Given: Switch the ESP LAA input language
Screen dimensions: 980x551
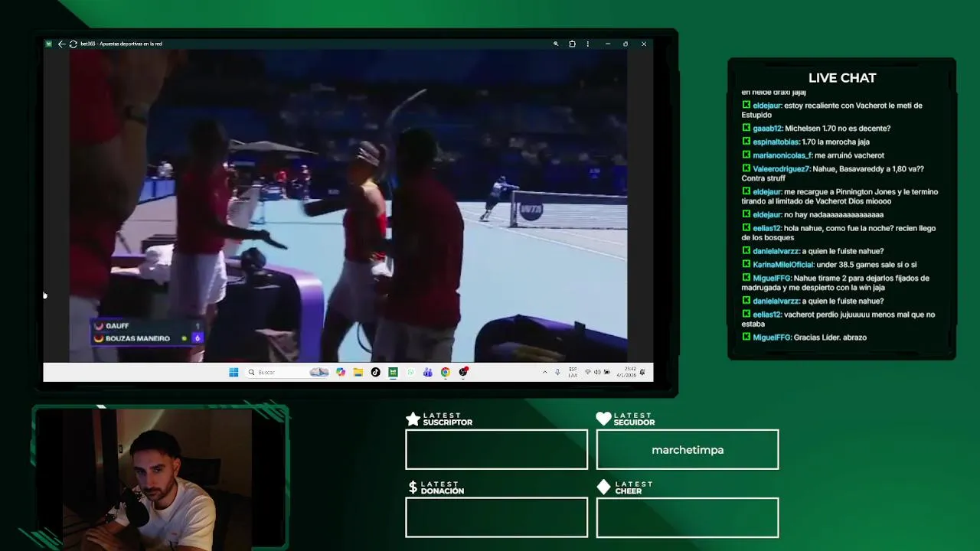Looking at the screenshot, I should 573,372.
